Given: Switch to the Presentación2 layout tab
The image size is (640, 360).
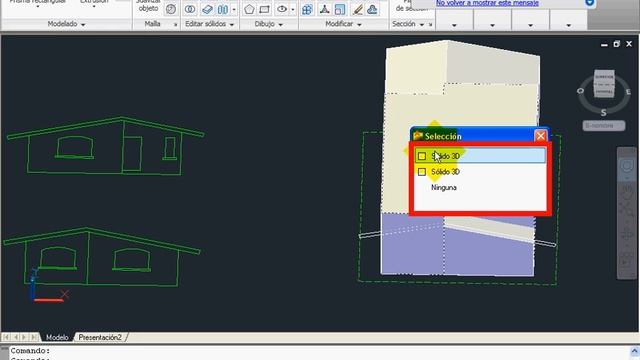Looking at the screenshot, I should (100, 337).
